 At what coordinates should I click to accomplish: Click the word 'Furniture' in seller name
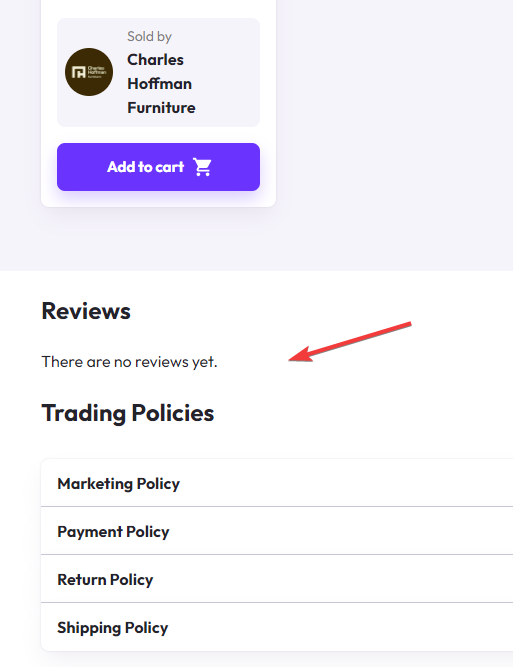[x=161, y=108]
